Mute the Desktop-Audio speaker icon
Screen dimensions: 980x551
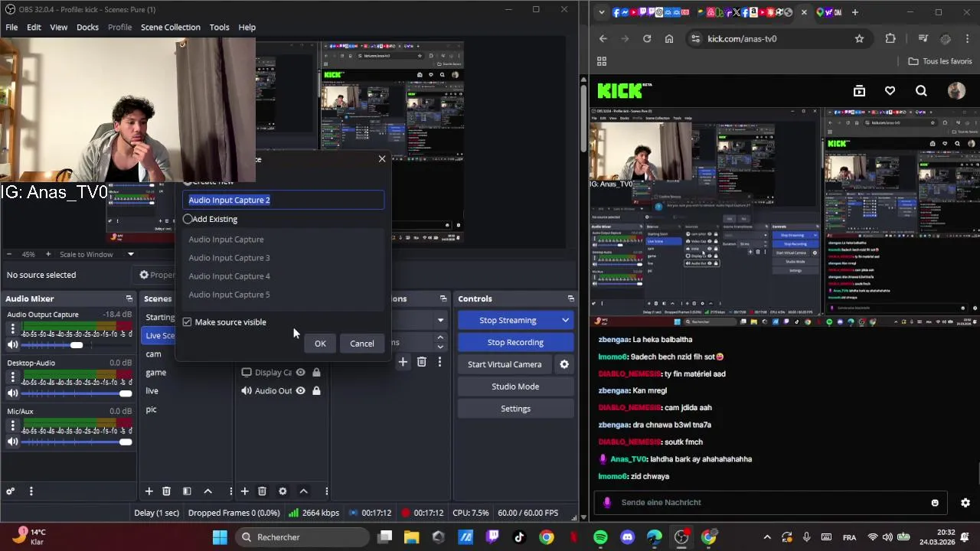tap(12, 393)
